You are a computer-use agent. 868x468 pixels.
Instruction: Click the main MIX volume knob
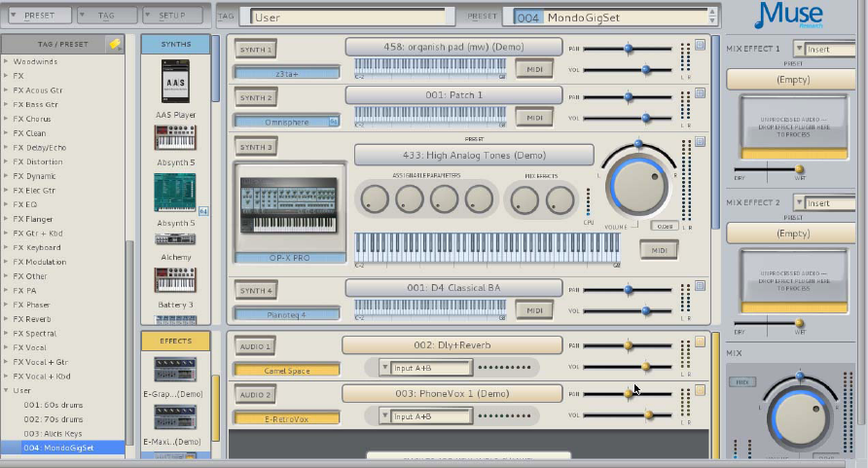pos(799,418)
